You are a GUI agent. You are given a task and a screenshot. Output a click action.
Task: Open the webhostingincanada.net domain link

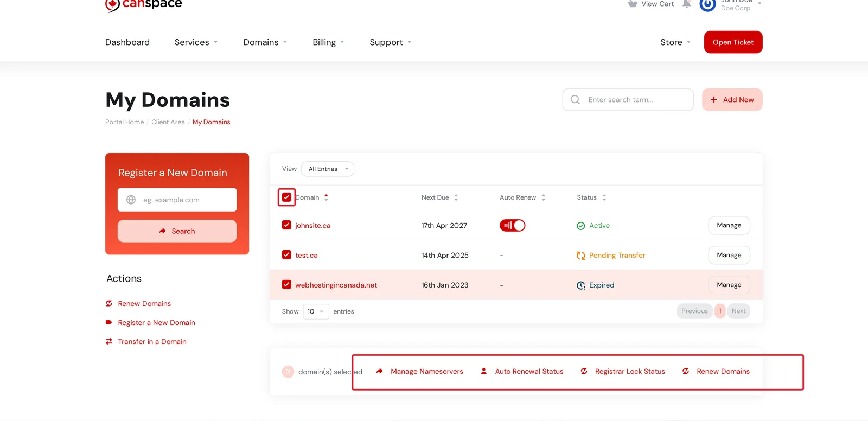[x=336, y=285]
